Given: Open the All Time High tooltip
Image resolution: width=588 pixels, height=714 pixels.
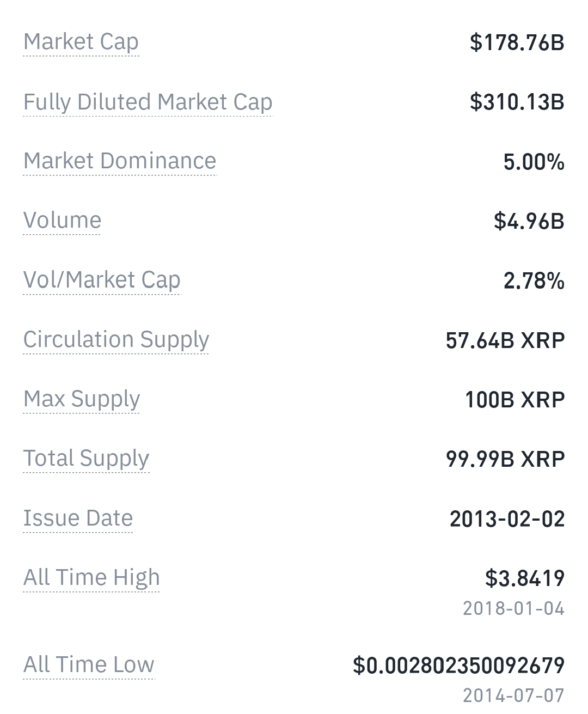Looking at the screenshot, I should (x=91, y=577).
